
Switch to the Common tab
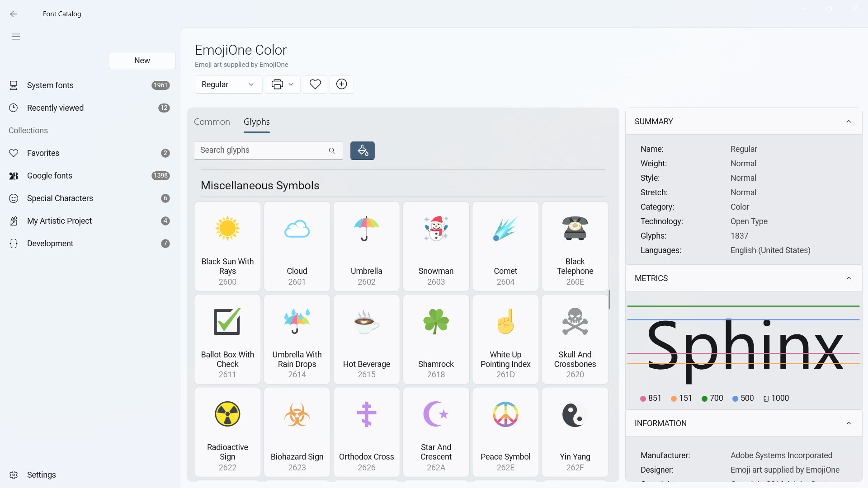pyautogui.click(x=211, y=122)
